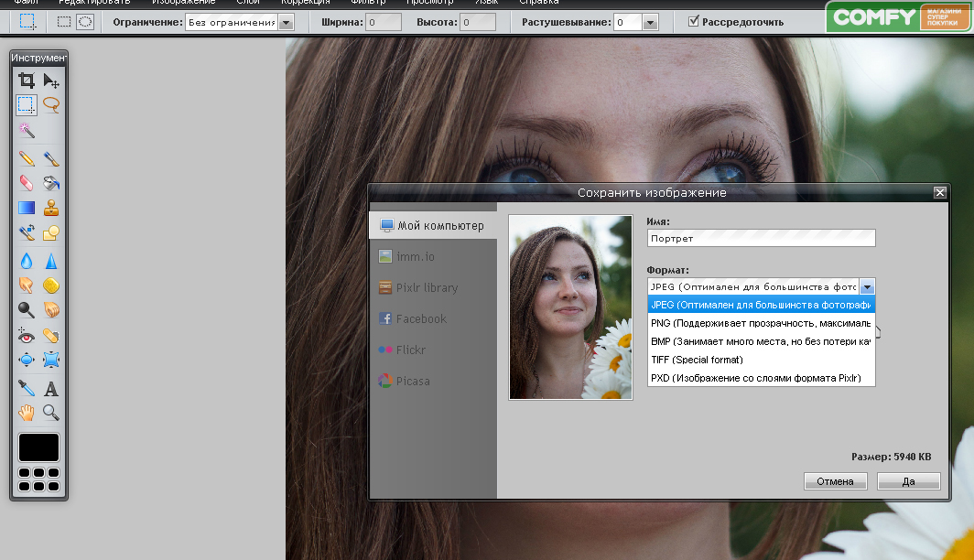
Task: Select the Marquee tool in toolbox
Action: pos(26,104)
